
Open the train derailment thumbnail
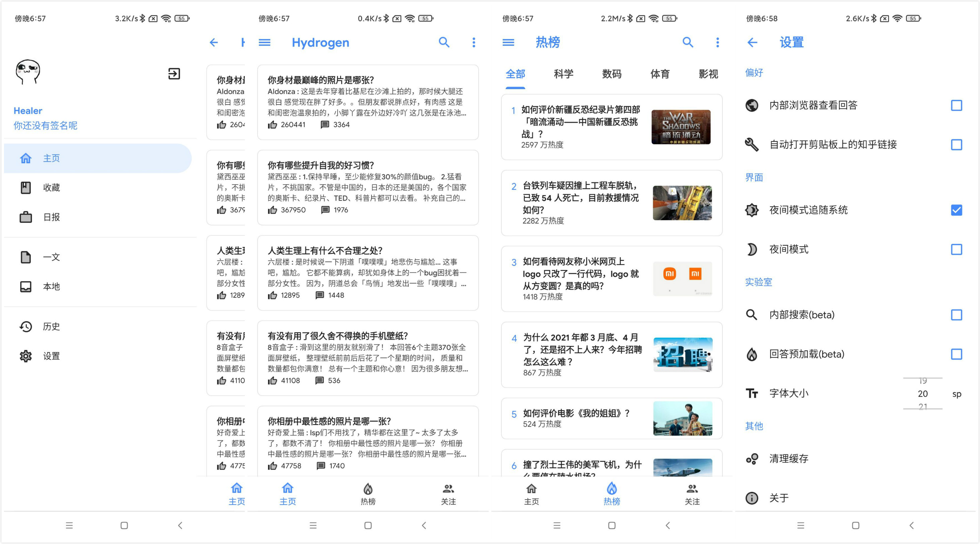coord(683,203)
